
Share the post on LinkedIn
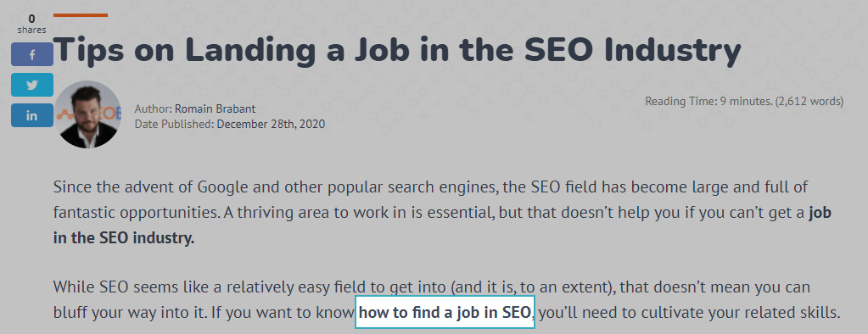32,115
